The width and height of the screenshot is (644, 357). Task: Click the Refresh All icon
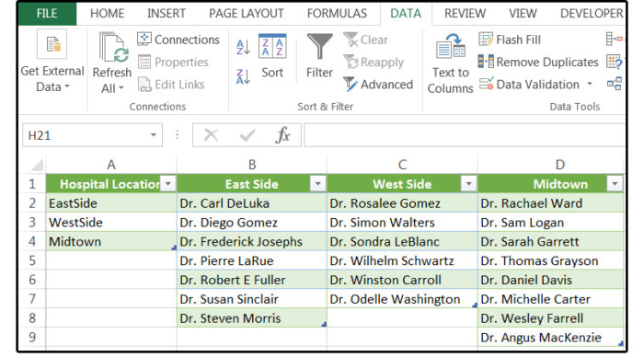[113, 48]
